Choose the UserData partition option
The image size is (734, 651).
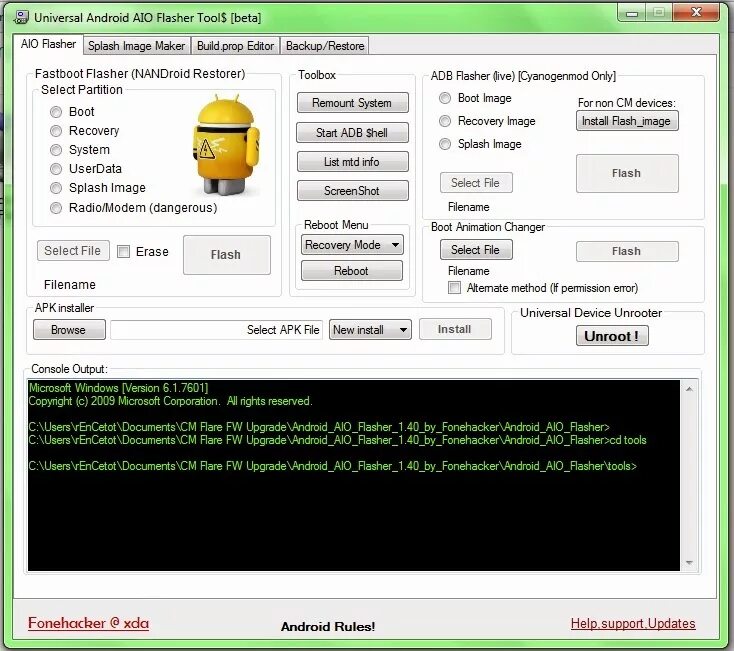click(x=56, y=169)
